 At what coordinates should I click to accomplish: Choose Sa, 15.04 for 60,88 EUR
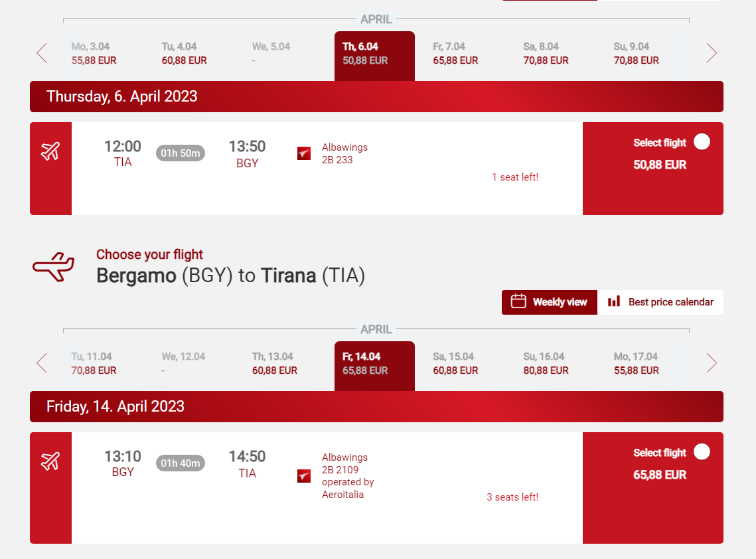[455, 364]
